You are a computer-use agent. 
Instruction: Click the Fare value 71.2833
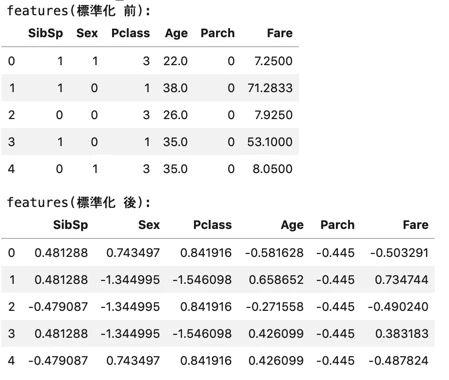pyautogui.click(x=270, y=88)
